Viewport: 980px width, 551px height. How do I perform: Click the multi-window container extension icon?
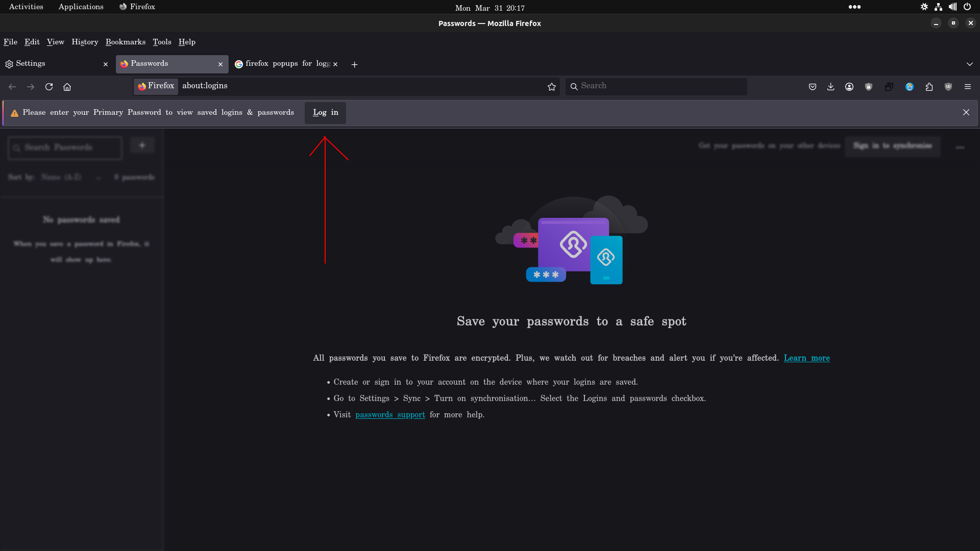(x=889, y=87)
